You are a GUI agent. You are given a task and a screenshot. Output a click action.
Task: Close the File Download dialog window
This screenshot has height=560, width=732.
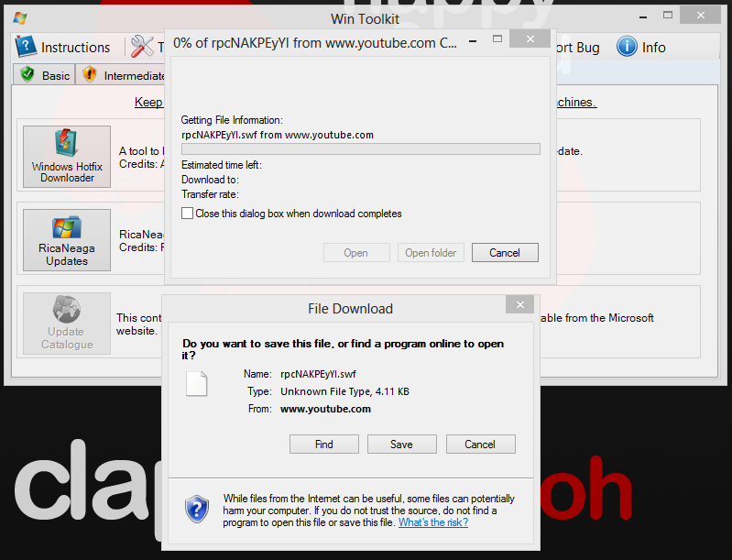tap(519, 305)
